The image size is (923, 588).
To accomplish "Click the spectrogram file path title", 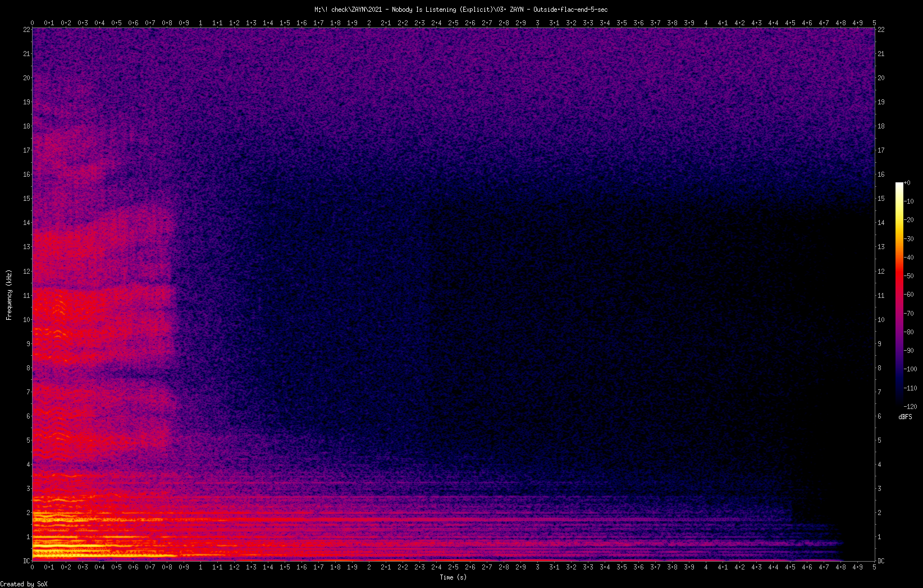I will [x=461, y=10].
